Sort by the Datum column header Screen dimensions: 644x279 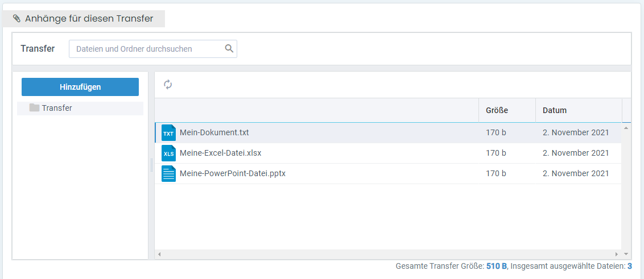coord(555,110)
